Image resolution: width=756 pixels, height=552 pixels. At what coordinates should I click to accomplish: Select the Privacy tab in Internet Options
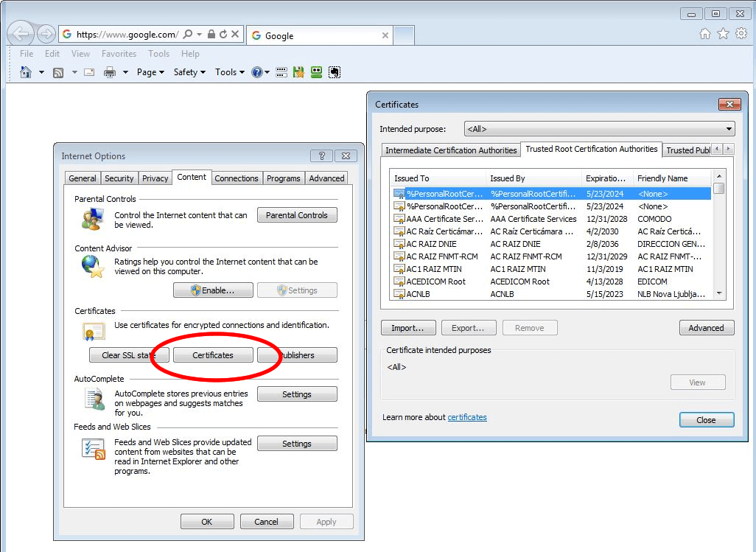pyautogui.click(x=155, y=178)
